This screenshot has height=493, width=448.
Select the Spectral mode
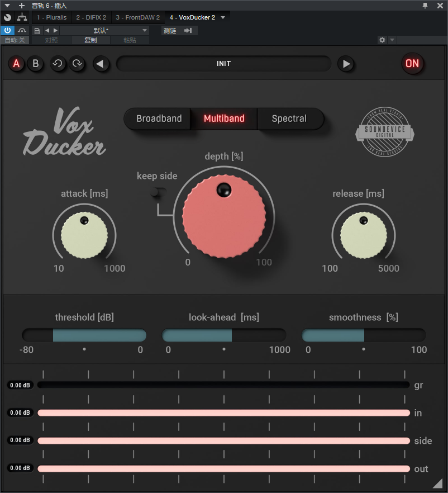(x=290, y=118)
